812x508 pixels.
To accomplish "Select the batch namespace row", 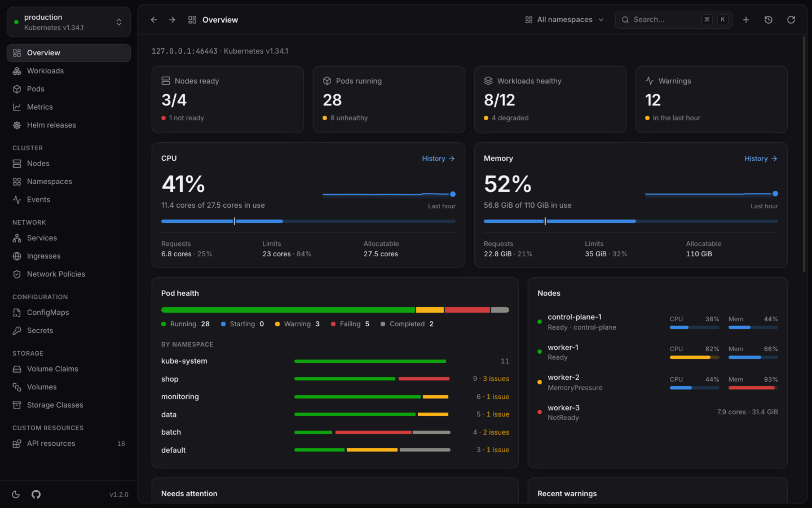I will pyautogui.click(x=335, y=432).
